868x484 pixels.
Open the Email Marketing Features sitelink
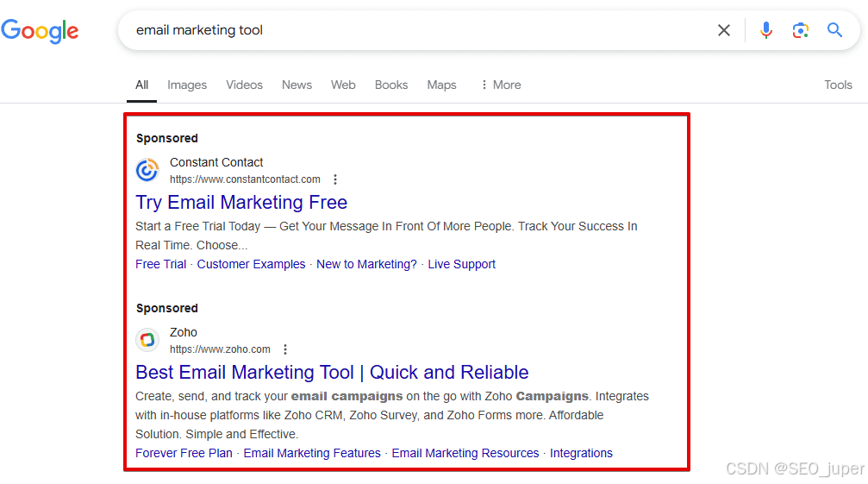[312, 453]
